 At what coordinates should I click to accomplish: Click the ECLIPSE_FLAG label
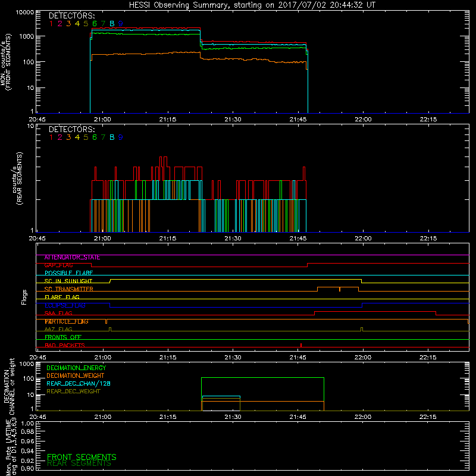(x=65, y=305)
